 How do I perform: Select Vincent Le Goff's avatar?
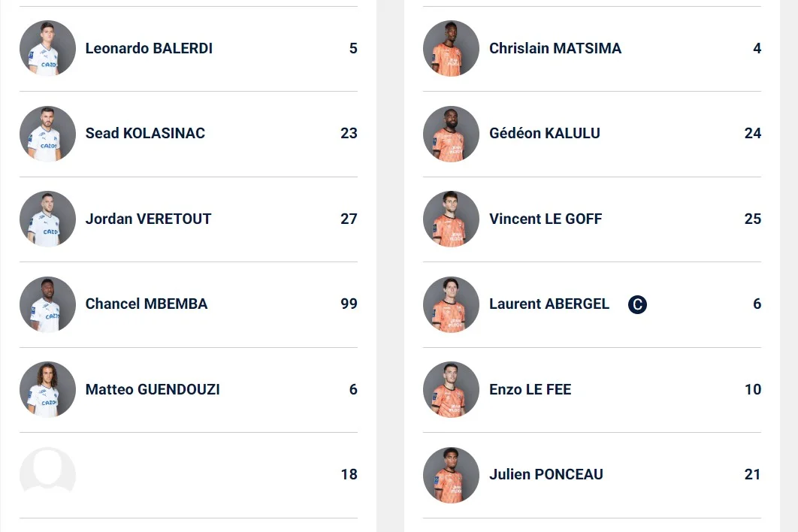451,219
